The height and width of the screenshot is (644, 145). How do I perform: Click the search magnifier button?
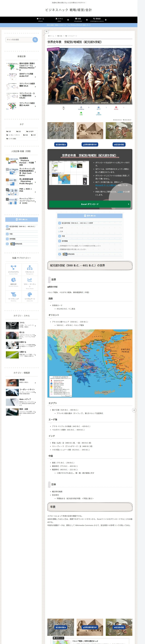pyautogui.click(x=35, y=39)
